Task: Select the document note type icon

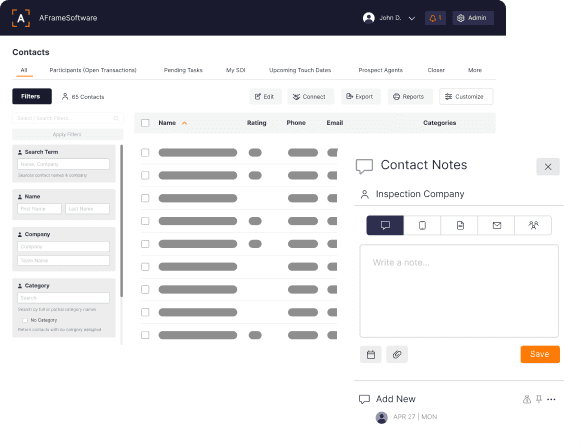Action: click(x=459, y=225)
